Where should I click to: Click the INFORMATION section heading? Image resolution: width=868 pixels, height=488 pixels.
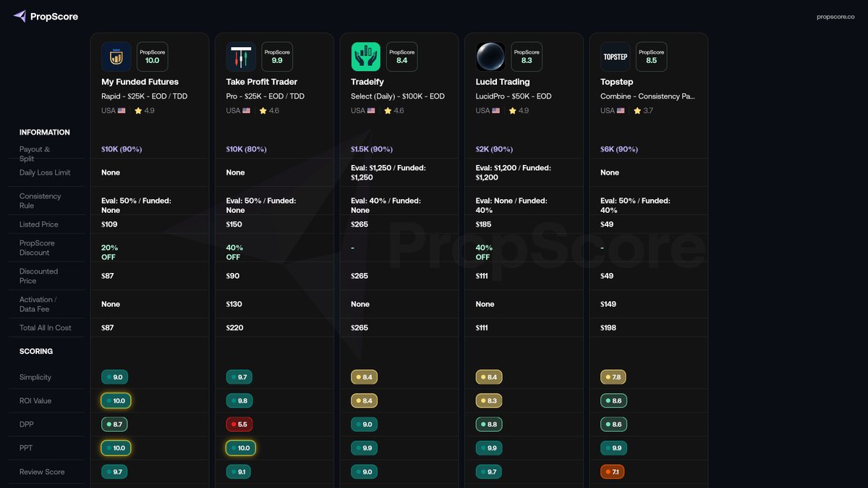45,132
